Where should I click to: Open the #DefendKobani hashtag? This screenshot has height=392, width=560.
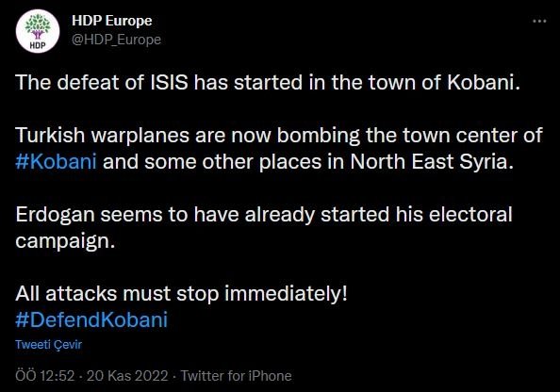pos(91,319)
